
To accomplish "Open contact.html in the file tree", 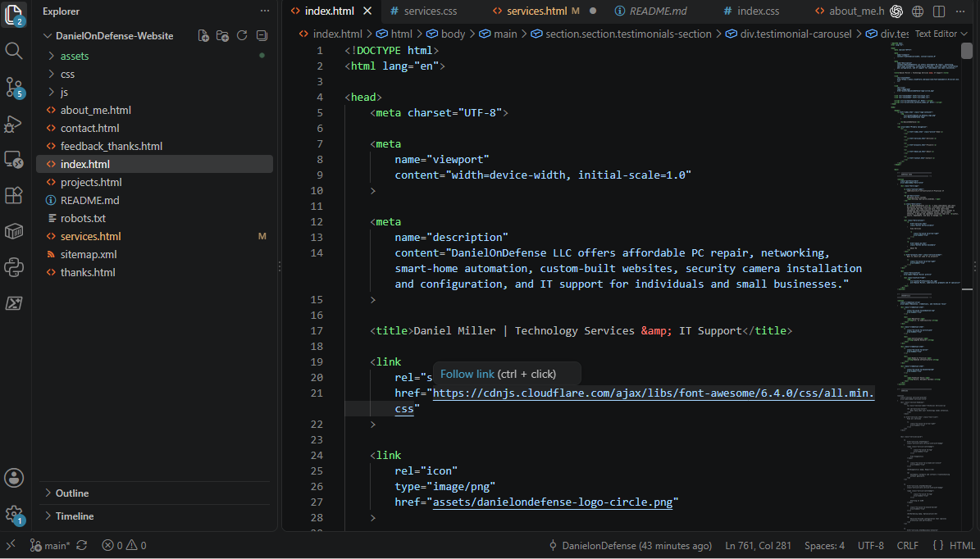I will click(154, 128).
